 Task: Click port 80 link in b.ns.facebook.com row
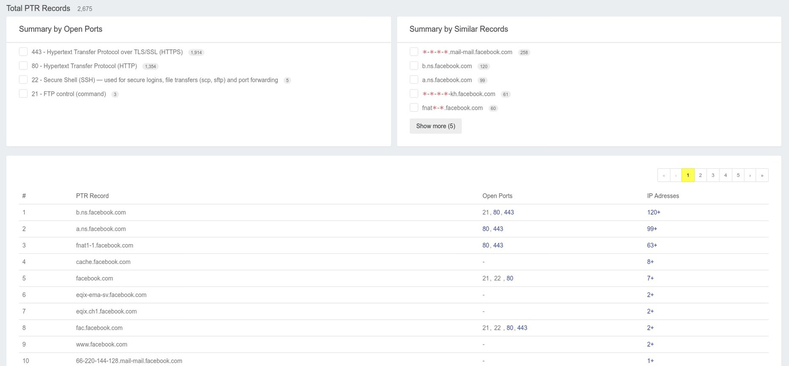click(497, 212)
